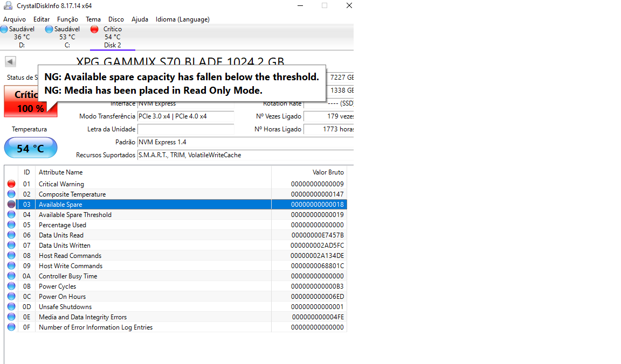Select the critical Disk 2 tab
This screenshot has width=621, height=364.
(x=113, y=37)
